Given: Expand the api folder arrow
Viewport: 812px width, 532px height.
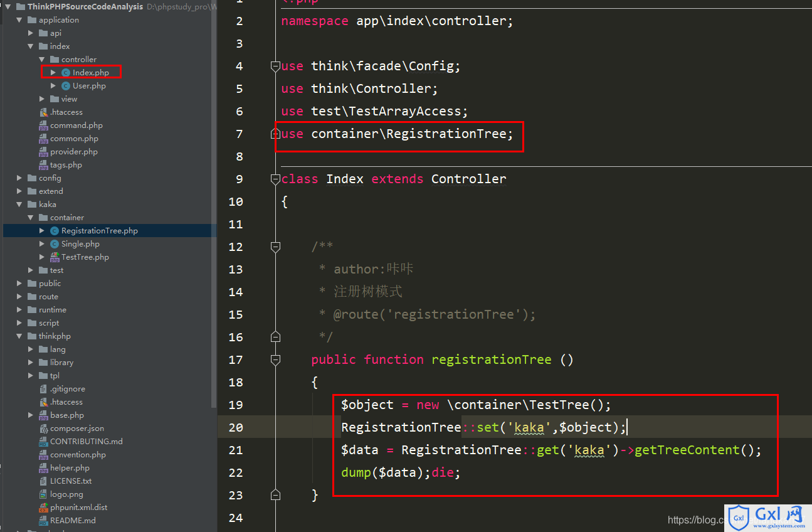Looking at the screenshot, I should [30, 33].
